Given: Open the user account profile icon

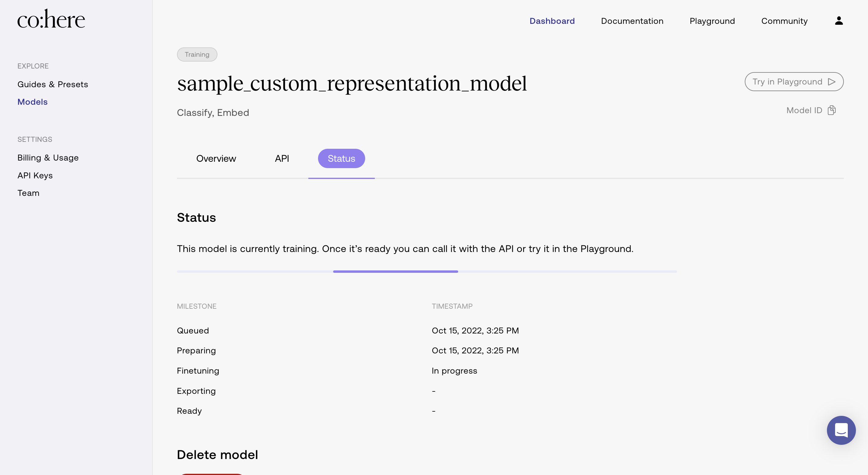Looking at the screenshot, I should point(839,21).
